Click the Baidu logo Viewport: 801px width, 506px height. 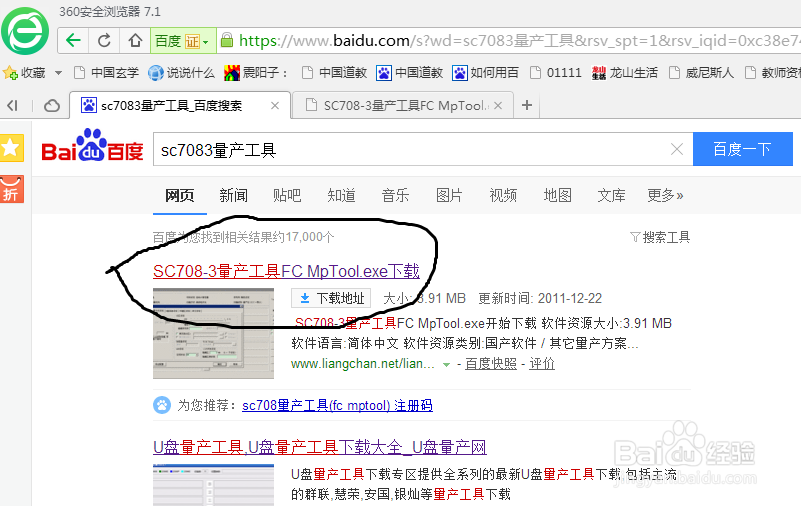[x=92, y=146]
